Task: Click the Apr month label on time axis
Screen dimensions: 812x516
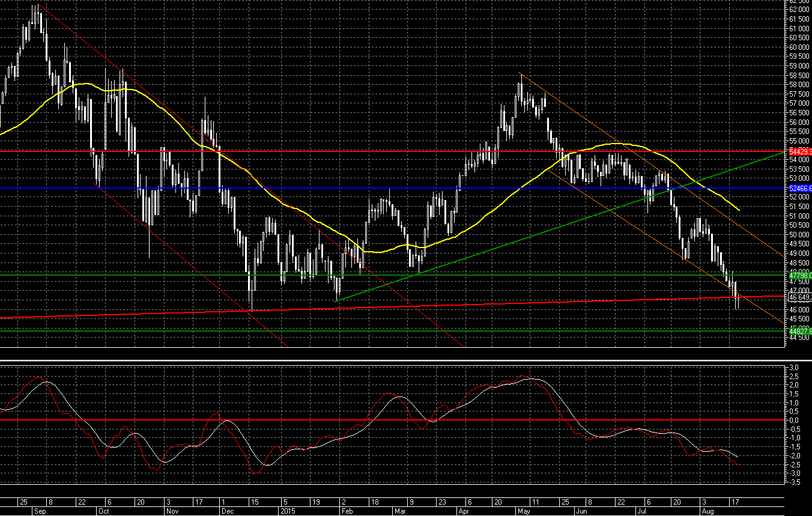Action: (464, 511)
